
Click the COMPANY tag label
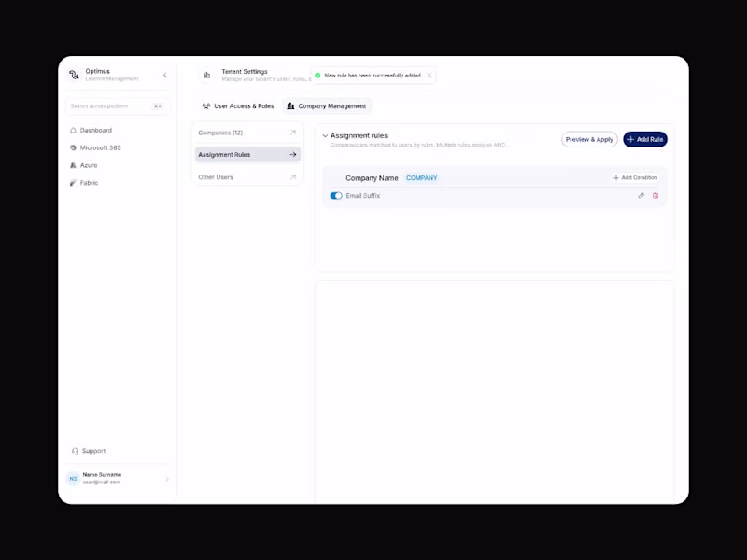[422, 178]
